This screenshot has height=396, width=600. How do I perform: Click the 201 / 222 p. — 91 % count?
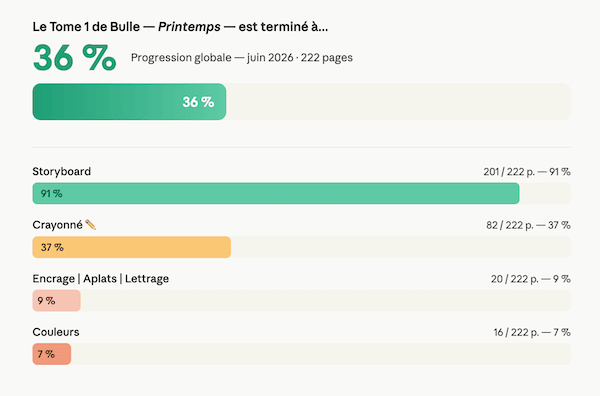[527, 172]
